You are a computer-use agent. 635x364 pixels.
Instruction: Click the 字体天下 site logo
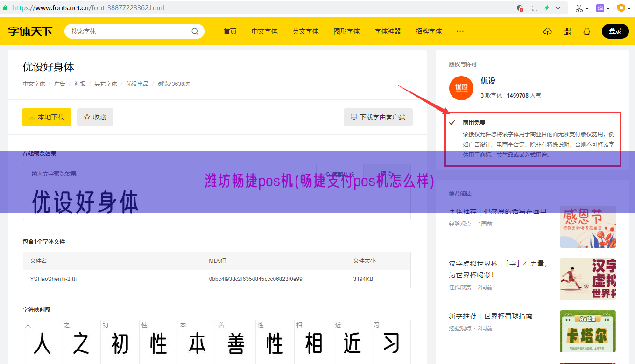[30, 31]
